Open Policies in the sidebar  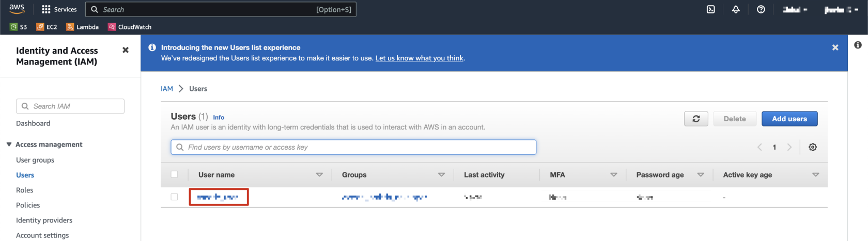coord(28,205)
